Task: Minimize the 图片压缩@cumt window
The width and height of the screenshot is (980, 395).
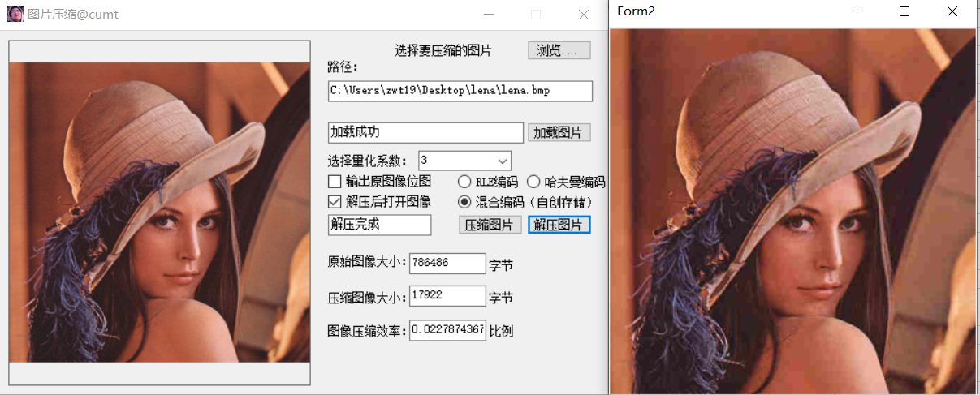Action: point(488,14)
